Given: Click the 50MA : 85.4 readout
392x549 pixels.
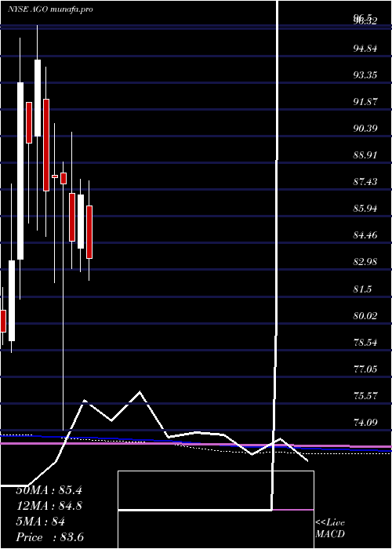Looking at the screenshot, I should point(49,490).
